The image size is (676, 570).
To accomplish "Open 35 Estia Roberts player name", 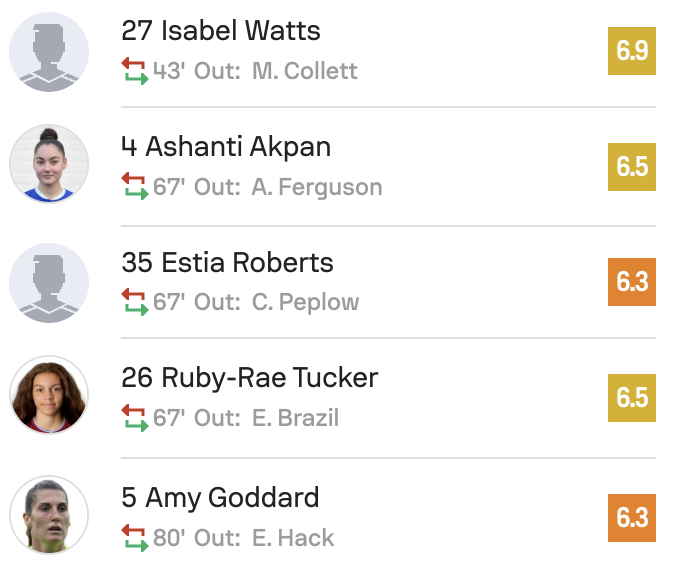I will (227, 263).
